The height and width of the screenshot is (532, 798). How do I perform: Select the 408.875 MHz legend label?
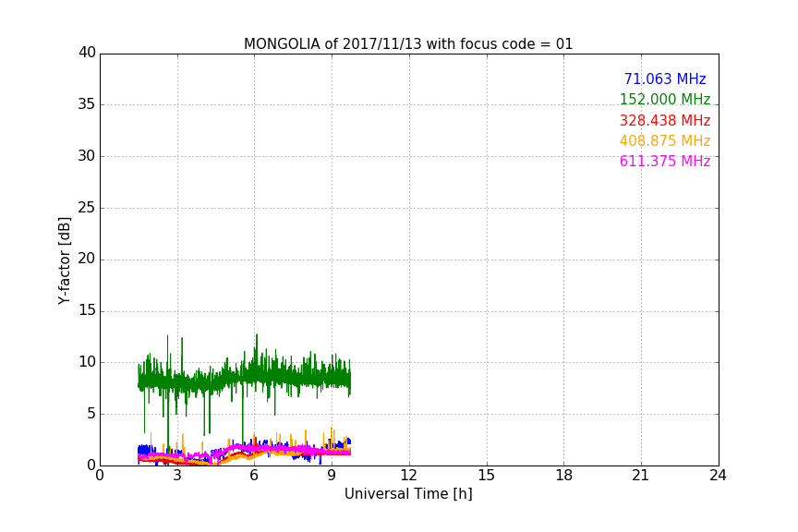(x=665, y=141)
